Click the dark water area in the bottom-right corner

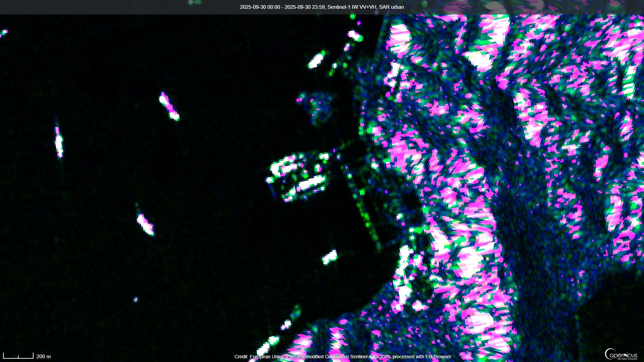[x=610, y=304]
